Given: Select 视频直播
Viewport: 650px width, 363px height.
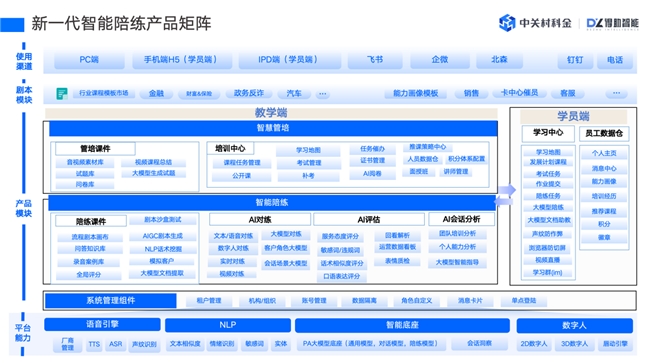Looking at the screenshot, I should (548, 260).
